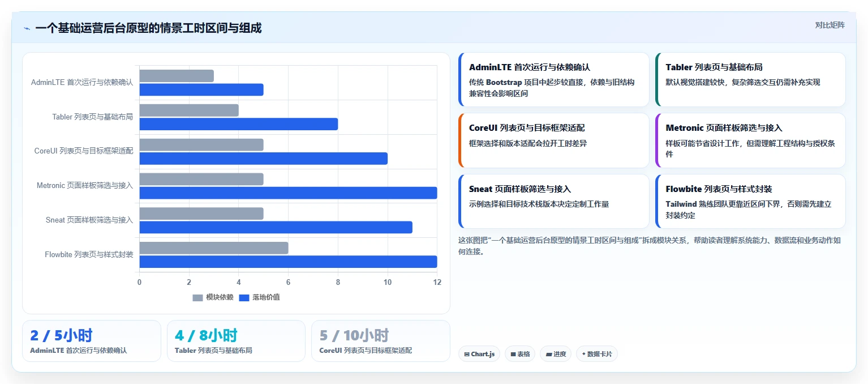Viewport: 868px width, 384px height.
Task: Click the blue bar for AdminLTE row
Action: 201,89
